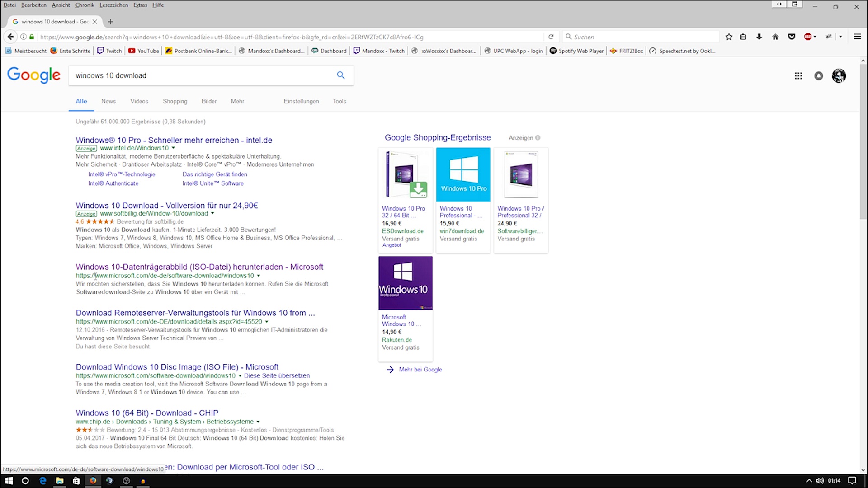
Task: Open Google notifications bell icon
Action: (x=819, y=76)
